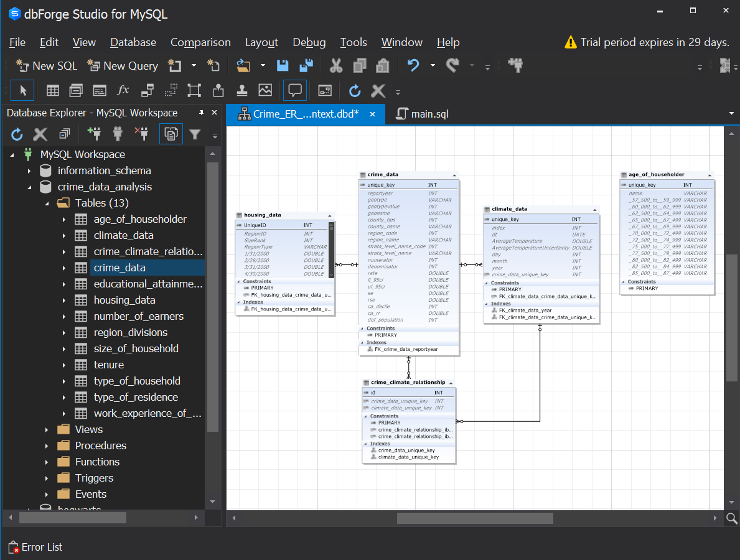
Task: Save the diagram with the Save icon
Action: (x=283, y=65)
